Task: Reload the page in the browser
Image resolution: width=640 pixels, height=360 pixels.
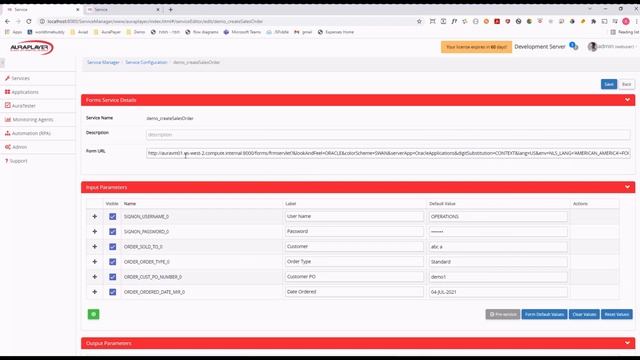Action: coord(29,21)
